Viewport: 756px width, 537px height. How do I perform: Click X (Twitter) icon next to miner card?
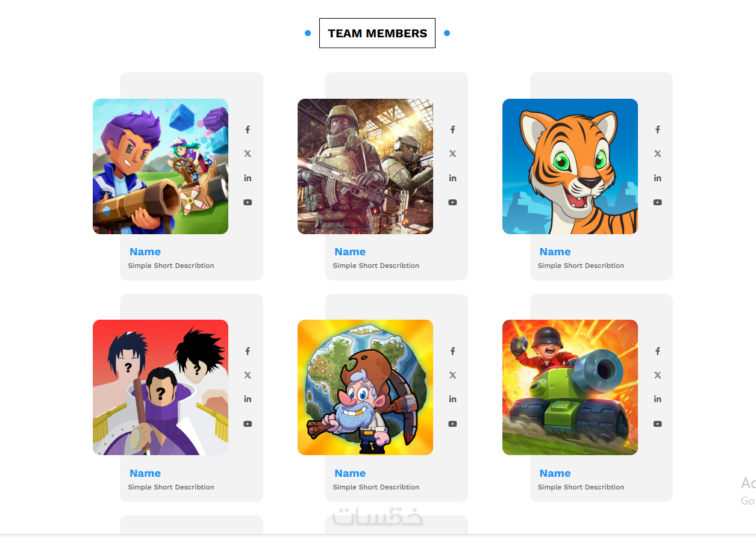coord(452,375)
